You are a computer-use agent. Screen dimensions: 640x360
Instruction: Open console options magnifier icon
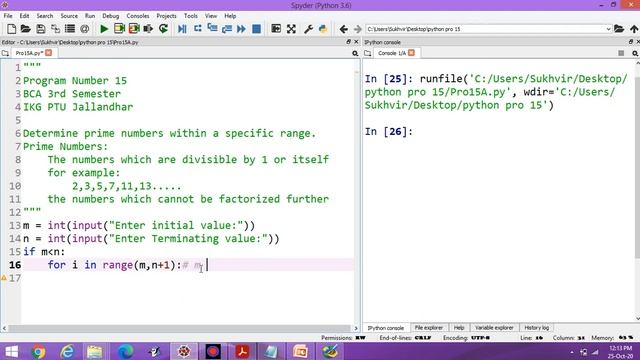pos(635,53)
